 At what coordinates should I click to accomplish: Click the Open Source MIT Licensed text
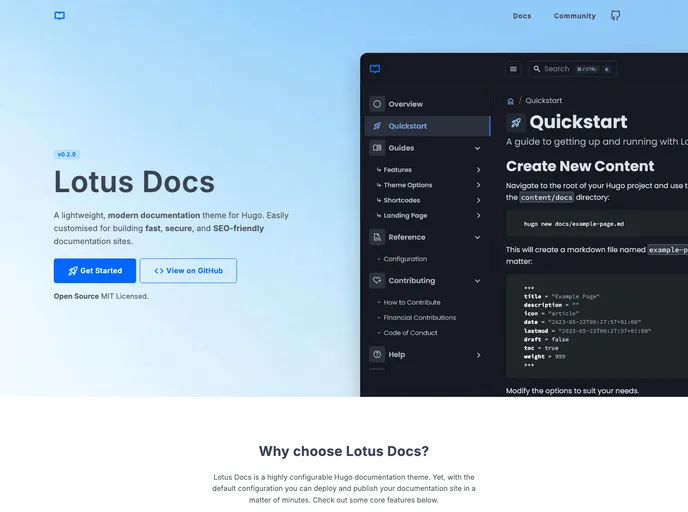[x=101, y=296]
